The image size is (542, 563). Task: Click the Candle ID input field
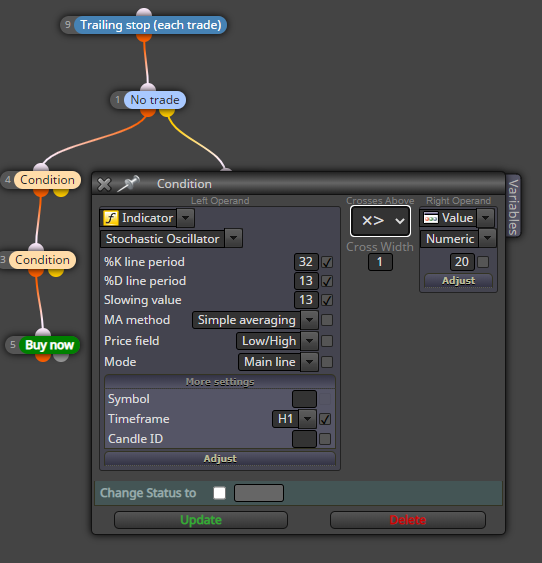pyautogui.click(x=304, y=439)
